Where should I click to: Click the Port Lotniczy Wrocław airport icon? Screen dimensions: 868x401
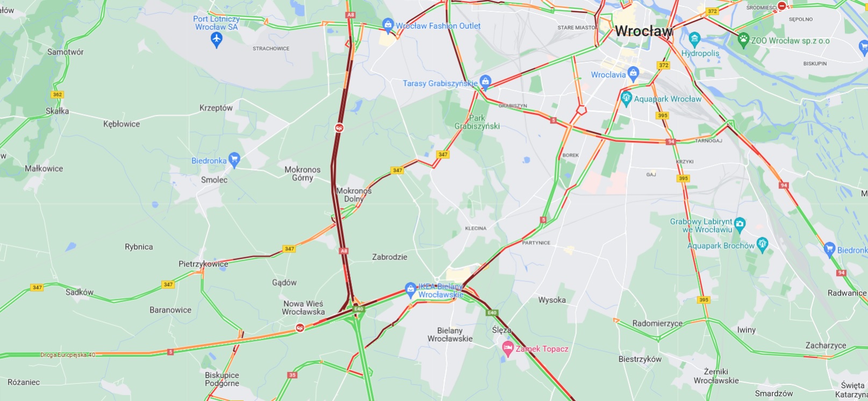217,39
